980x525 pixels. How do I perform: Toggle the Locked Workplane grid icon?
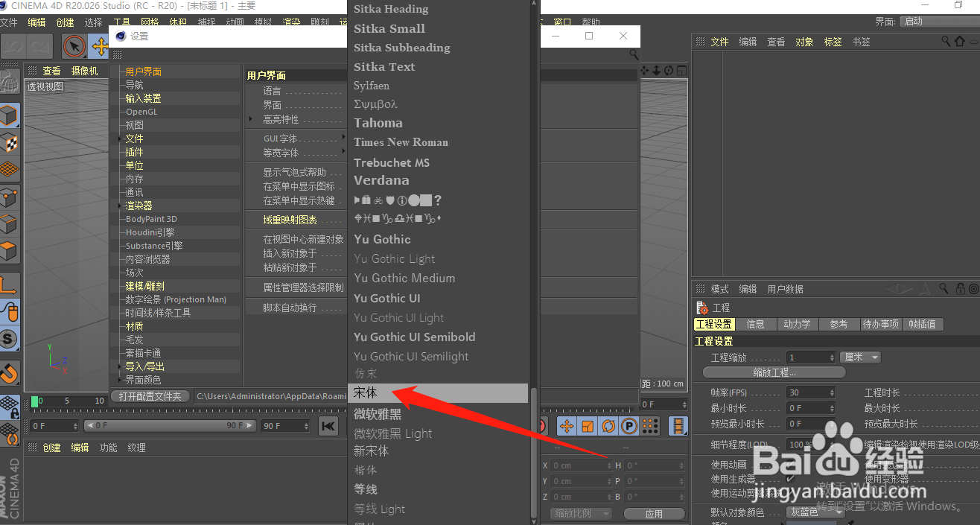tap(9, 406)
